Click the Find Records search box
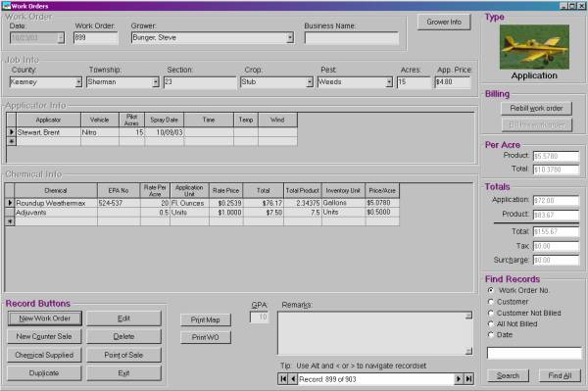Image resolution: width=588 pixels, height=391 pixels. tap(534, 353)
